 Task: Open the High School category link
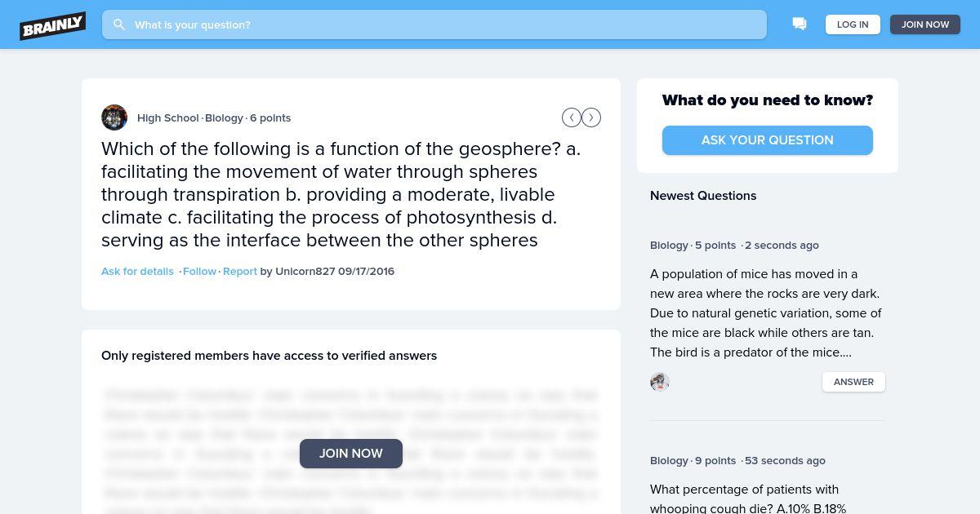168,117
